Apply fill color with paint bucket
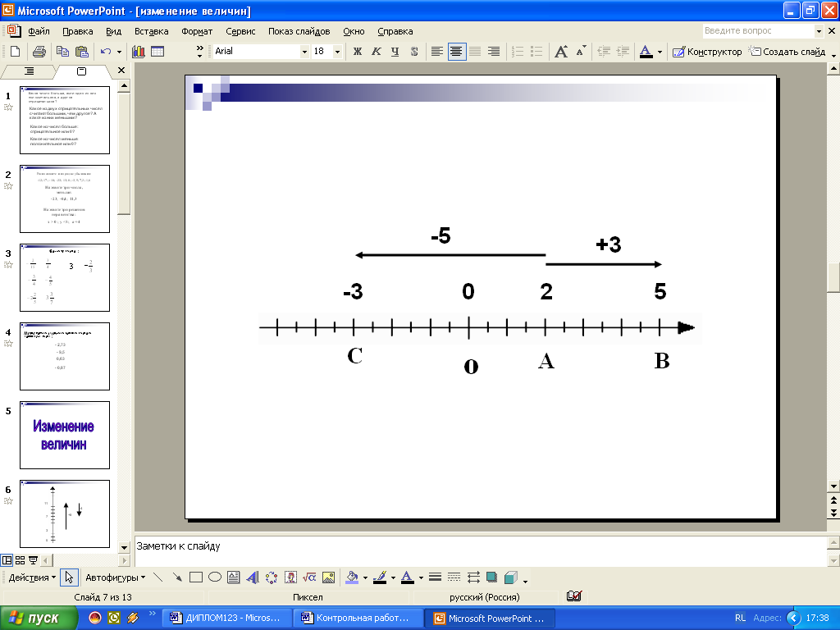The height and width of the screenshot is (630, 840). click(352, 577)
